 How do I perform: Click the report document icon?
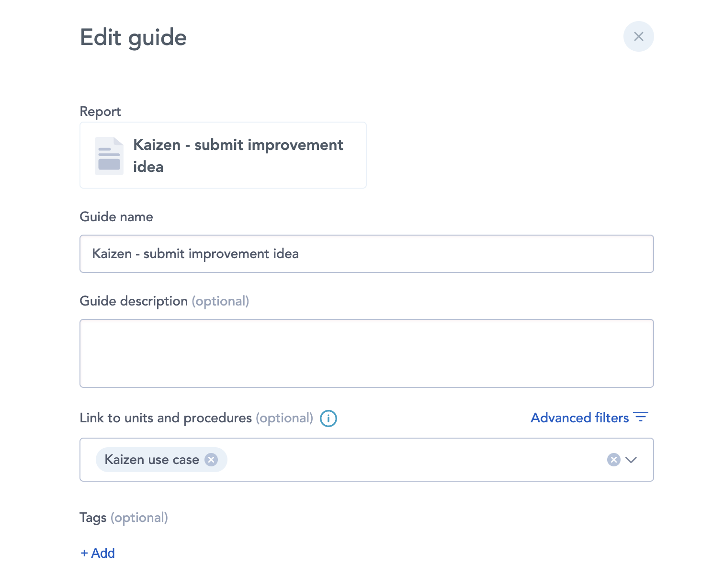109,156
